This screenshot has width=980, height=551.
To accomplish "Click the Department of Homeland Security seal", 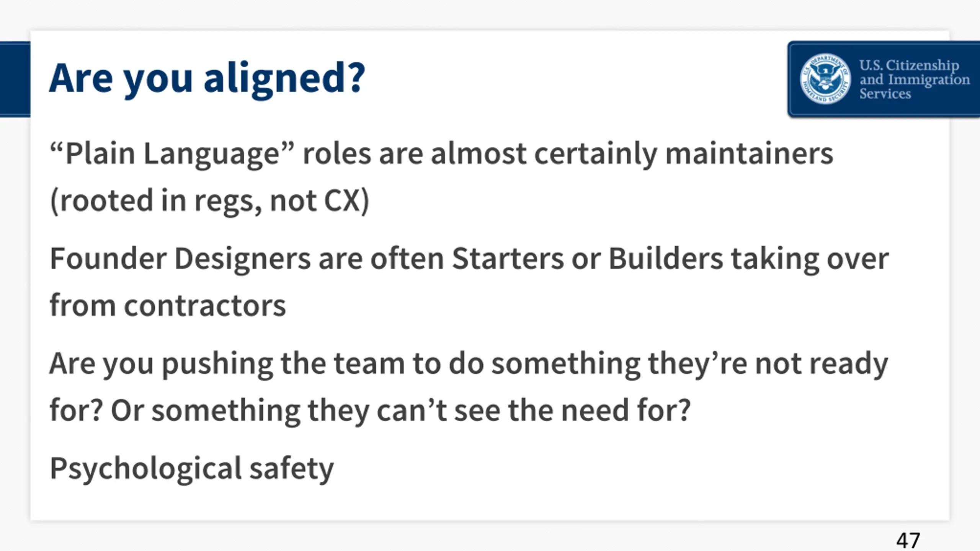I will (825, 79).
